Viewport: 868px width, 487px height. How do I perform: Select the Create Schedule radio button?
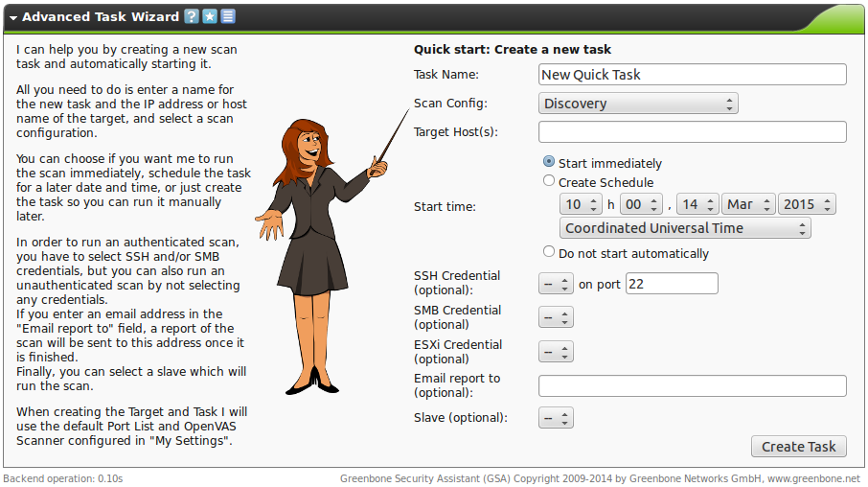pos(549,180)
